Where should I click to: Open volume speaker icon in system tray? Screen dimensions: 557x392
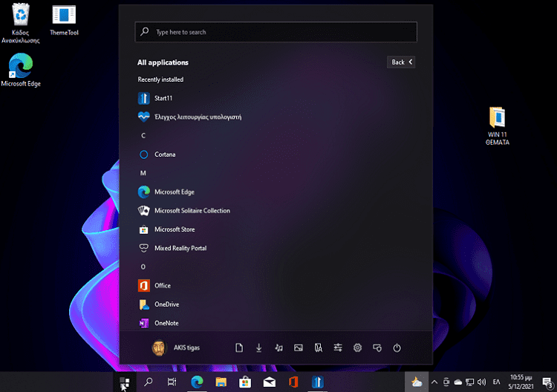click(x=481, y=382)
